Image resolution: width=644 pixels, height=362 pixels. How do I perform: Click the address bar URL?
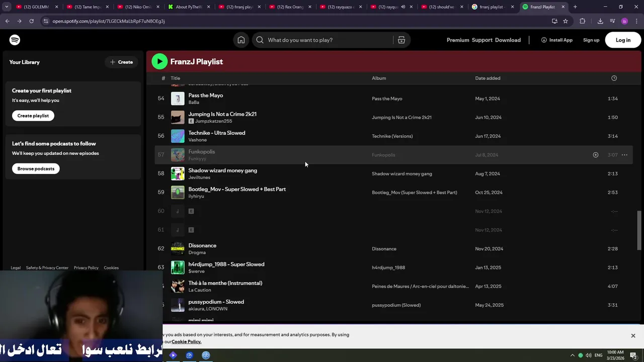(109, 21)
